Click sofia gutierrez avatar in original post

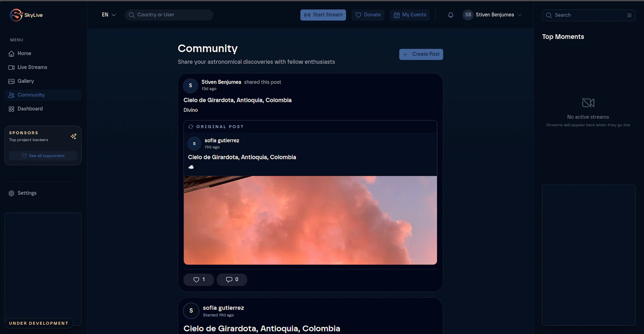[x=194, y=143]
